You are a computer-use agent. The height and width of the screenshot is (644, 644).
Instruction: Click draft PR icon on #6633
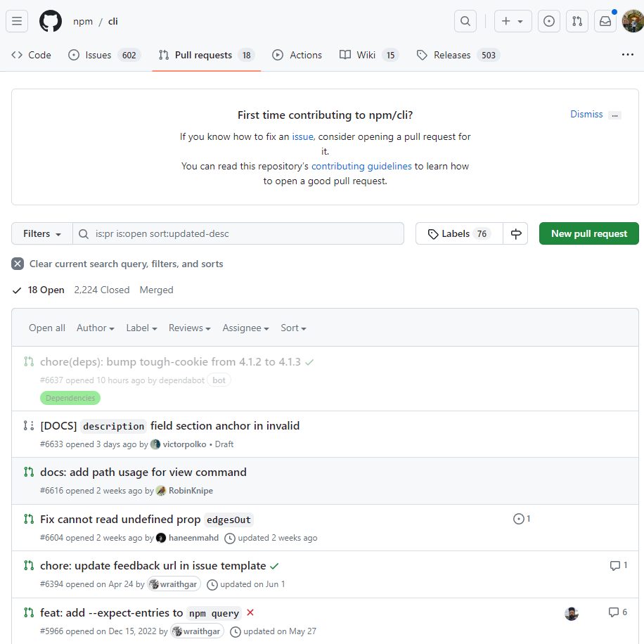29,425
